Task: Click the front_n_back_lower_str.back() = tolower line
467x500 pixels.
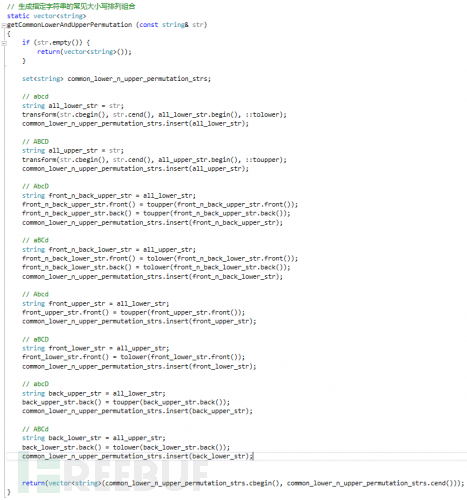Action: (156, 267)
